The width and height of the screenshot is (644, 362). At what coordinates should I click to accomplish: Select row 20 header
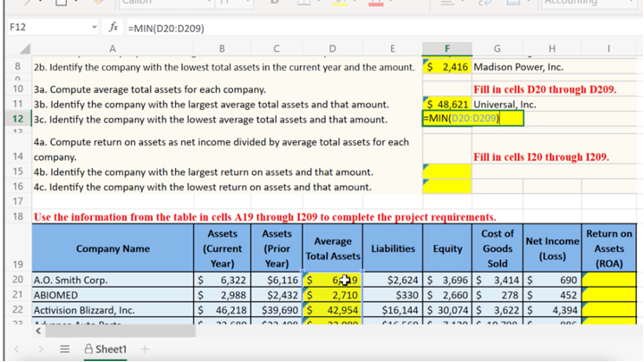17,280
